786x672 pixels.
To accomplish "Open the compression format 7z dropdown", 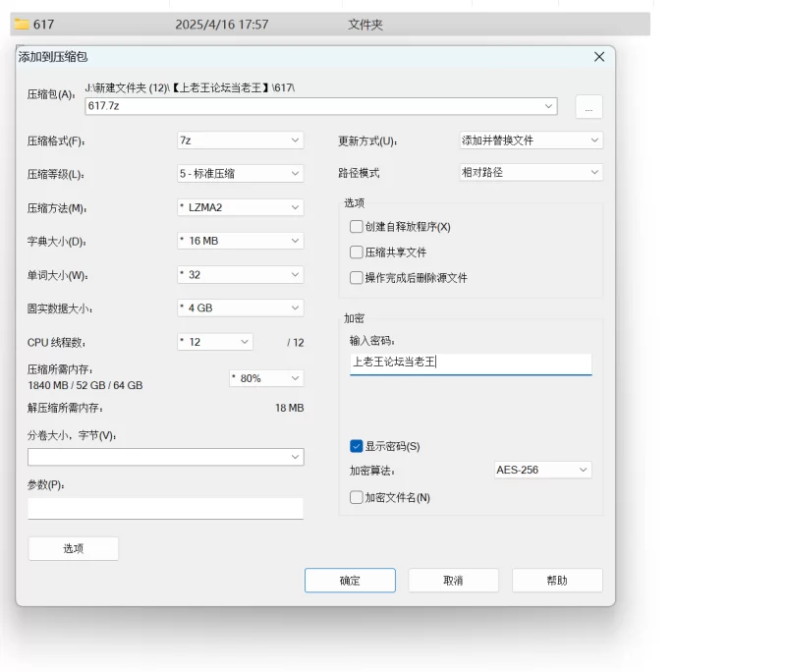I will 240,140.
